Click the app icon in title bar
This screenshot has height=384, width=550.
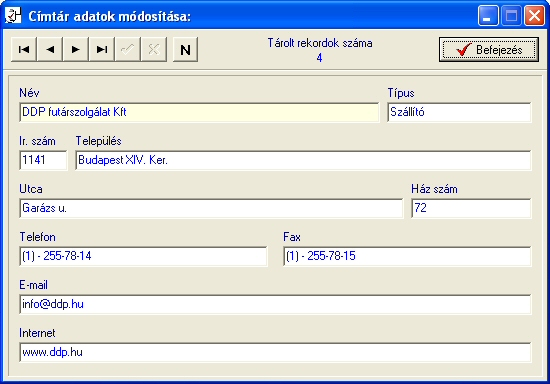[13, 16]
